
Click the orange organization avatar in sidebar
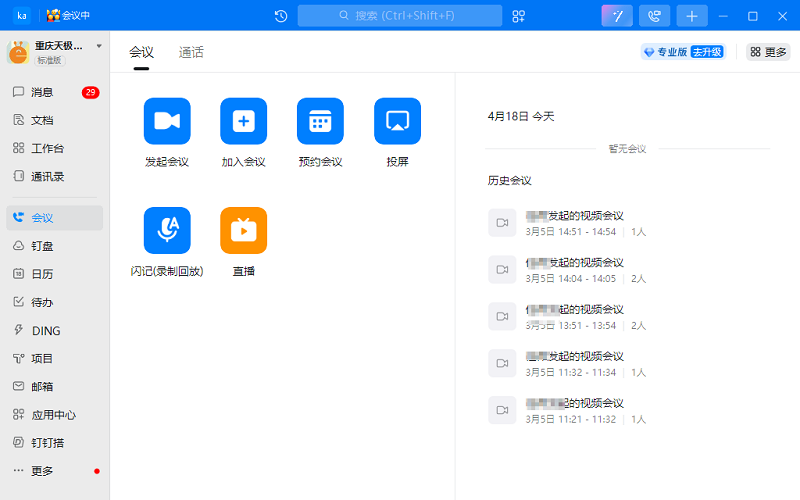(18, 53)
